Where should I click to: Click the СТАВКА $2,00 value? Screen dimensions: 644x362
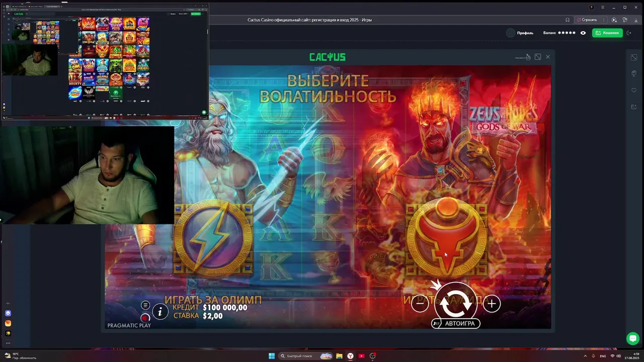click(212, 316)
